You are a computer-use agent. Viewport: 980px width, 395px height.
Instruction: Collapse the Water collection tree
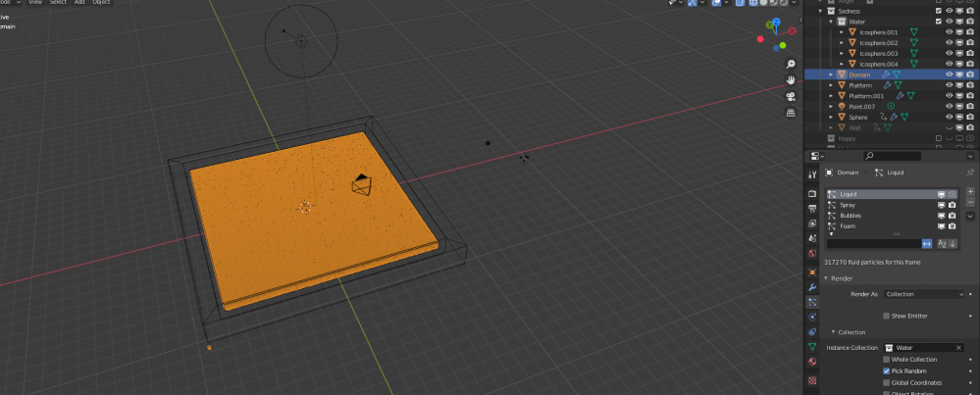(x=831, y=22)
